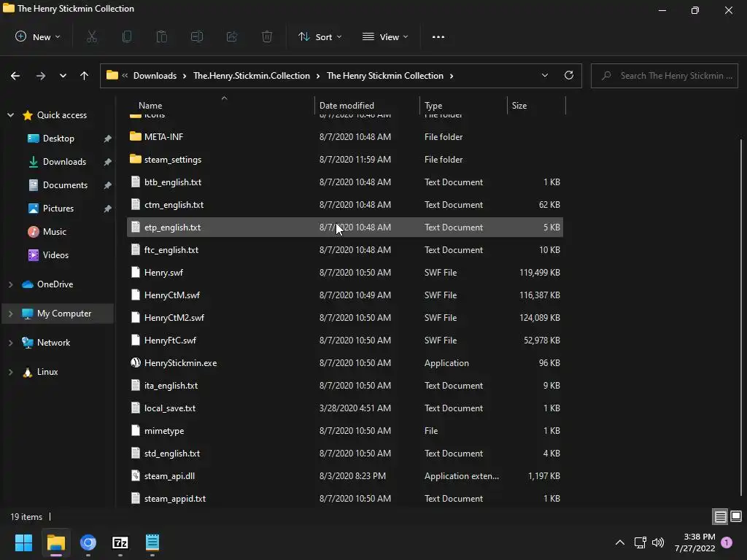Switch to large thumbnails view icon
The image size is (747, 560).
pos(736,516)
